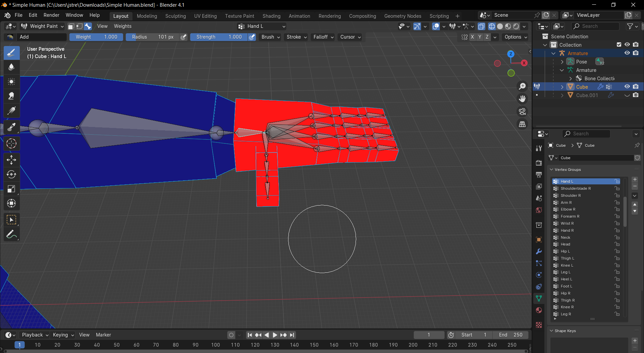Select the Rotate tool
The width and height of the screenshot is (644, 353).
click(11, 174)
